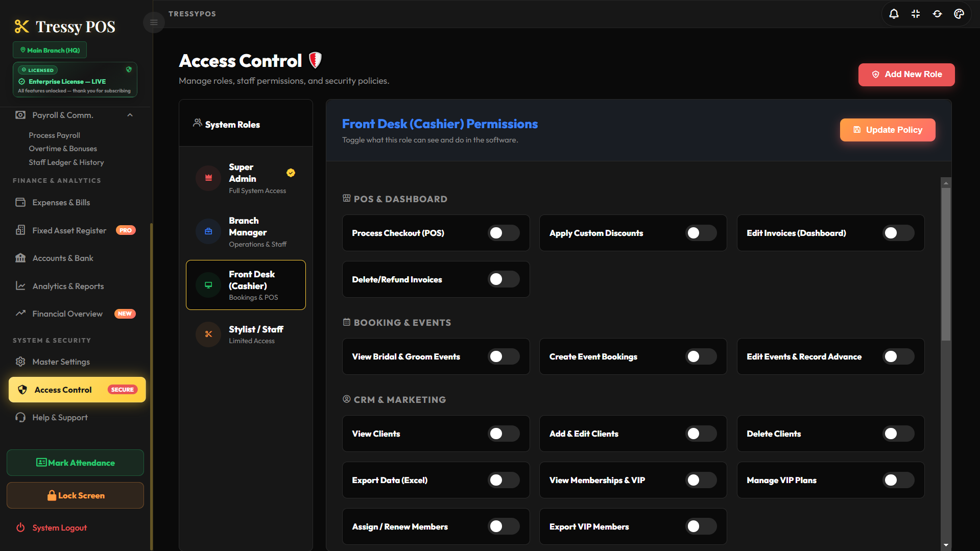Screen dimensions: 980x551
Task: Click the Analytics & Reports chart icon
Action: 20,286
